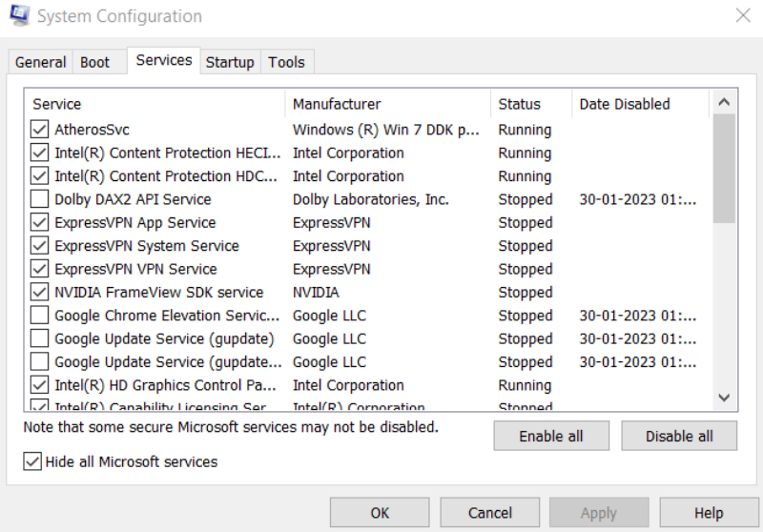
Task: Uncheck Intel(R) HD Graphics Control Panel checkbox
Action: point(39,385)
